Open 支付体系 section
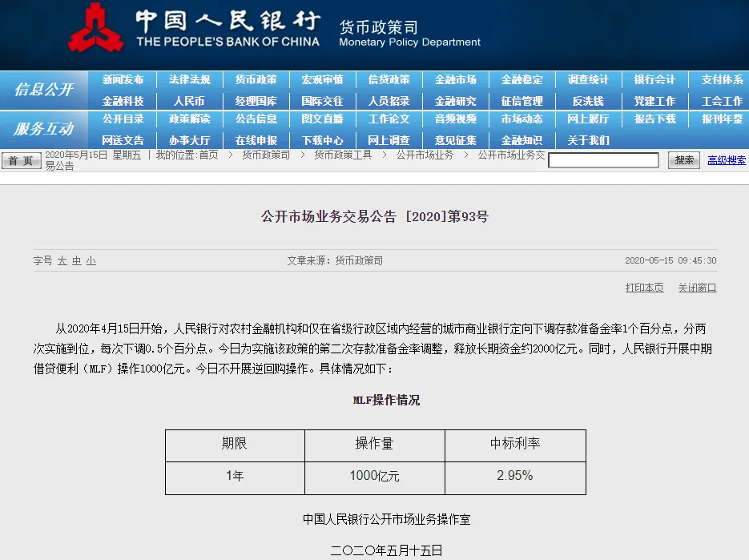This screenshot has height=560, width=749. click(722, 80)
